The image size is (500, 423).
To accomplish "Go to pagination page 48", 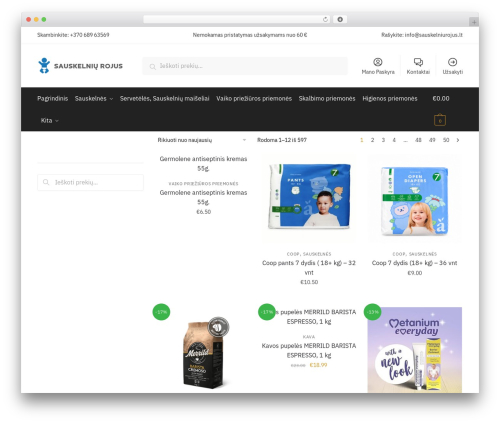I will [x=418, y=140].
